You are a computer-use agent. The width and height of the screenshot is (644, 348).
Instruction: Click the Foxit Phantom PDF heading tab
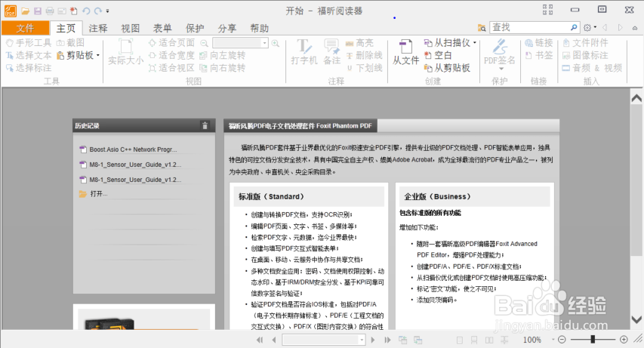point(300,126)
